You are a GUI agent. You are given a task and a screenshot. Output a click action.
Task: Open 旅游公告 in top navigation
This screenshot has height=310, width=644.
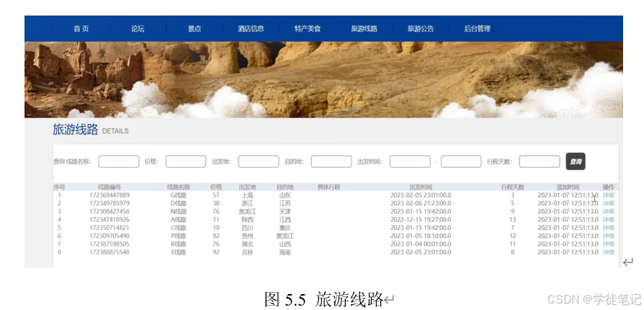tap(421, 29)
